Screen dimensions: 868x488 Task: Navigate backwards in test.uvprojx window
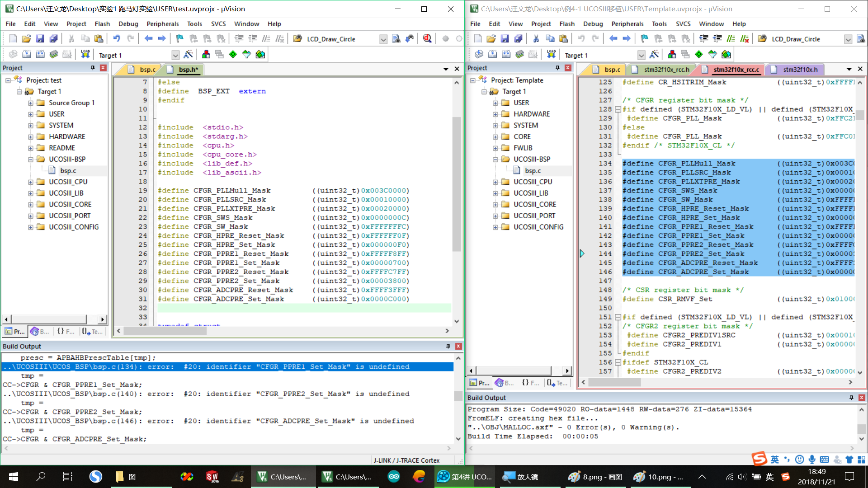tap(148, 39)
